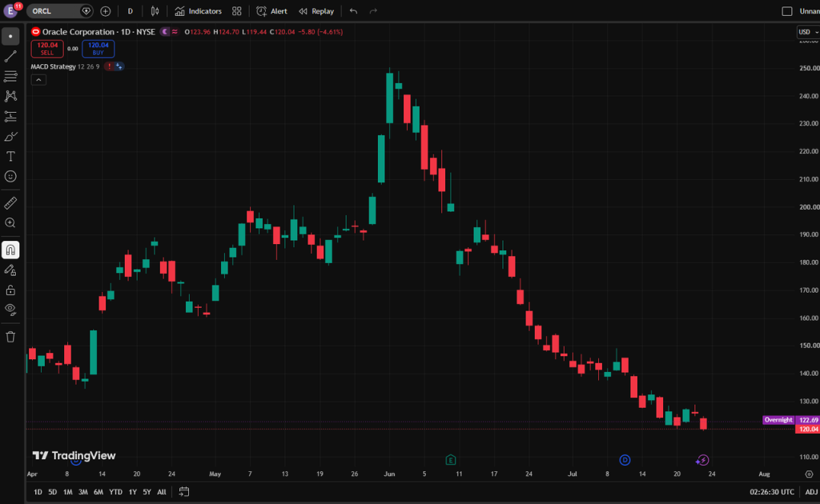The width and height of the screenshot is (820, 504).
Task: Click the Oracle Corporation symbol title
Action: pyautogui.click(x=78, y=32)
